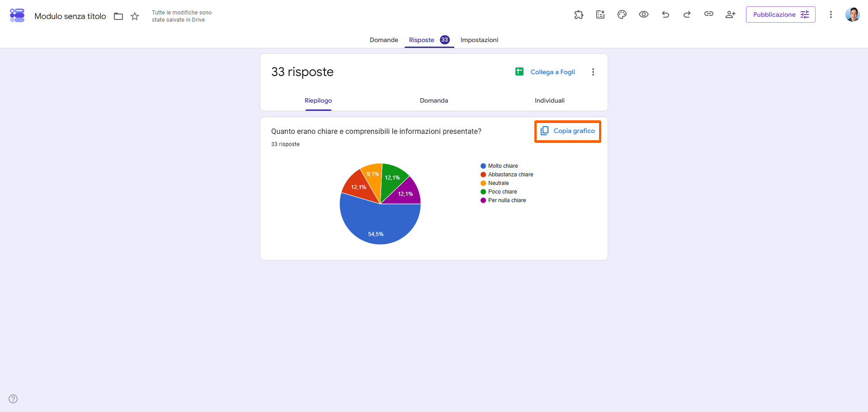The width and height of the screenshot is (868, 412).
Task: Switch to the Domande tab
Action: [x=384, y=40]
